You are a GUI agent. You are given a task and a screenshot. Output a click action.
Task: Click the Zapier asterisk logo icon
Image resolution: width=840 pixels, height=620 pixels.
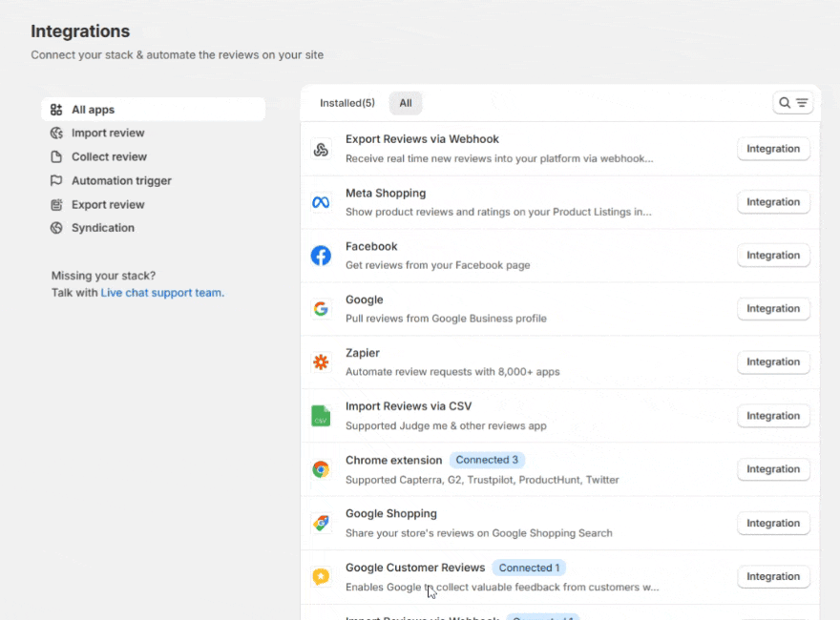(321, 362)
